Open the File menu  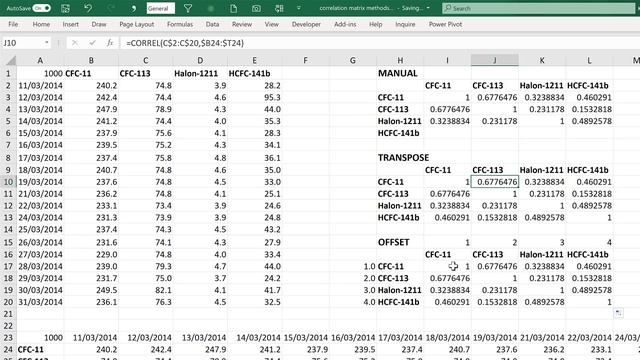tap(13, 24)
